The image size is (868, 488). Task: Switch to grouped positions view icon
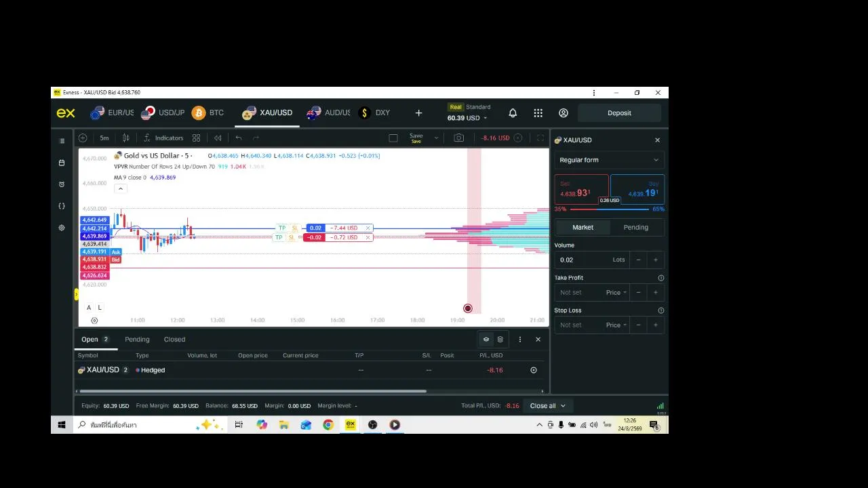click(x=486, y=340)
